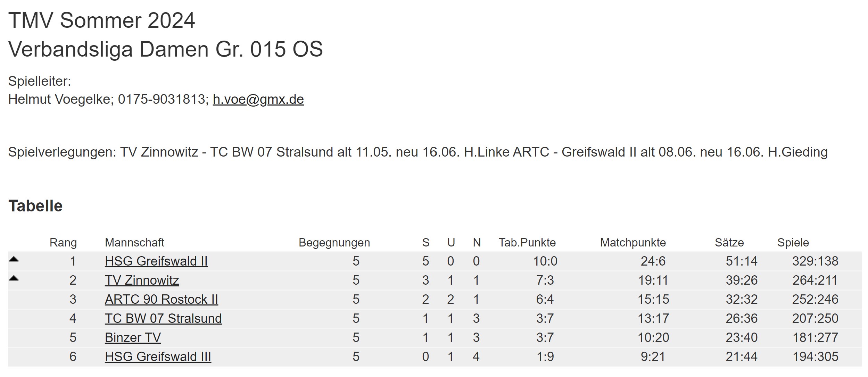Open the HSG Greifswald III team page
Image resolution: width=868 pixels, height=377 pixels.
tap(158, 357)
